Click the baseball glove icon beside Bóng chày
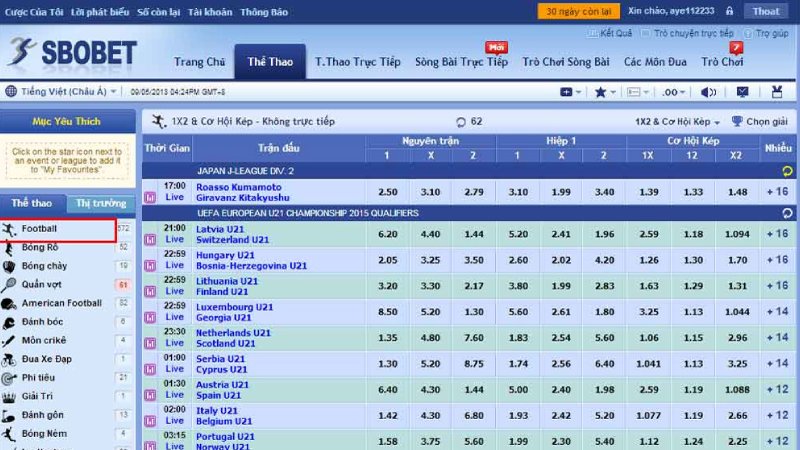Screen dimensions: 800x450 (x=9, y=266)
